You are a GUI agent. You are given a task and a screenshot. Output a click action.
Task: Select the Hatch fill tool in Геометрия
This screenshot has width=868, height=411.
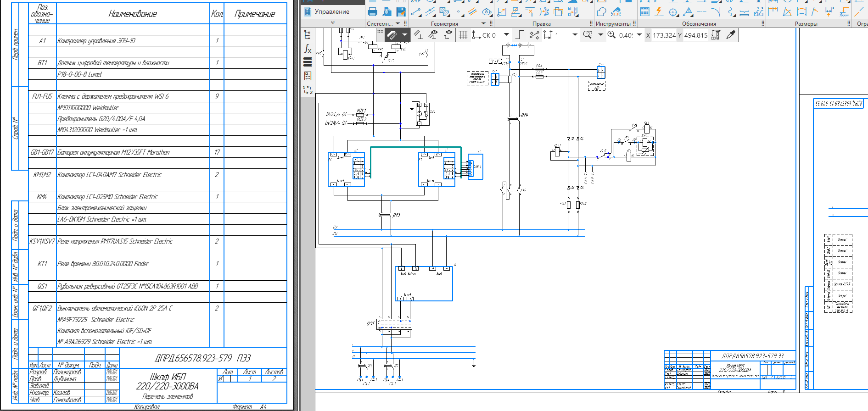pos(444,12)
